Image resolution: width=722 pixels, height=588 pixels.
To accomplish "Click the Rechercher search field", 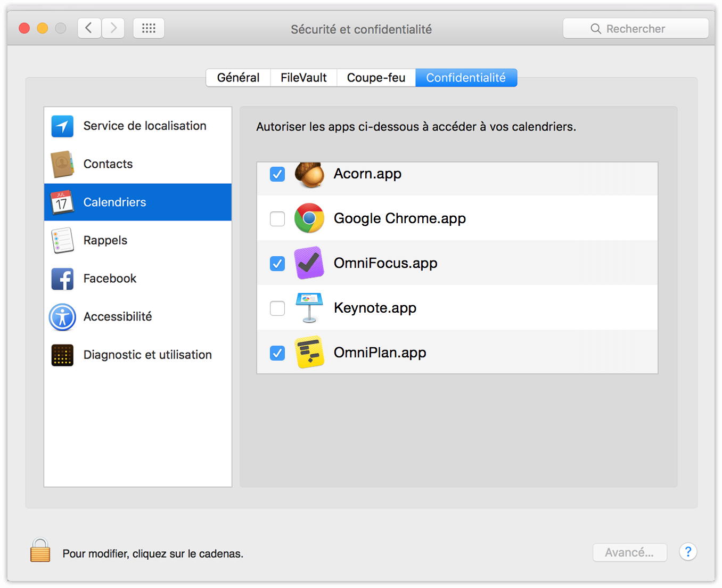I will (x=635, y=28).
